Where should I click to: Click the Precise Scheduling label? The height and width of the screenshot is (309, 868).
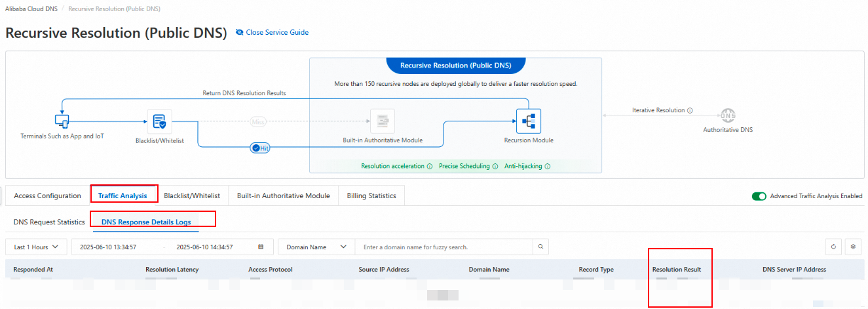coord(464,166)
